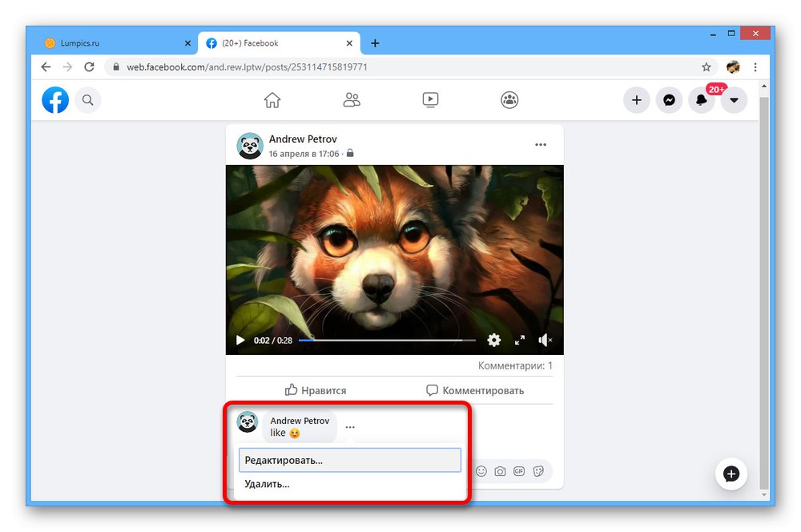Open Andrew Petrov post author name

[x=303, y=139]
